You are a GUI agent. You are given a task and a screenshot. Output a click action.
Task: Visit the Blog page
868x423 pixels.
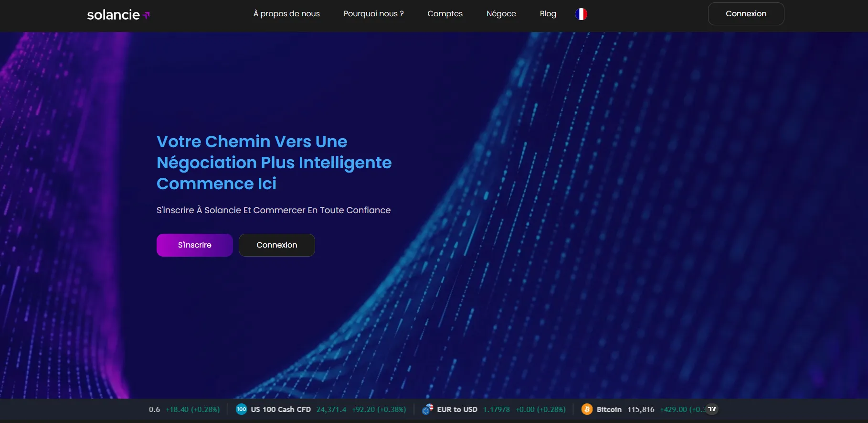(x=548, y=14)
